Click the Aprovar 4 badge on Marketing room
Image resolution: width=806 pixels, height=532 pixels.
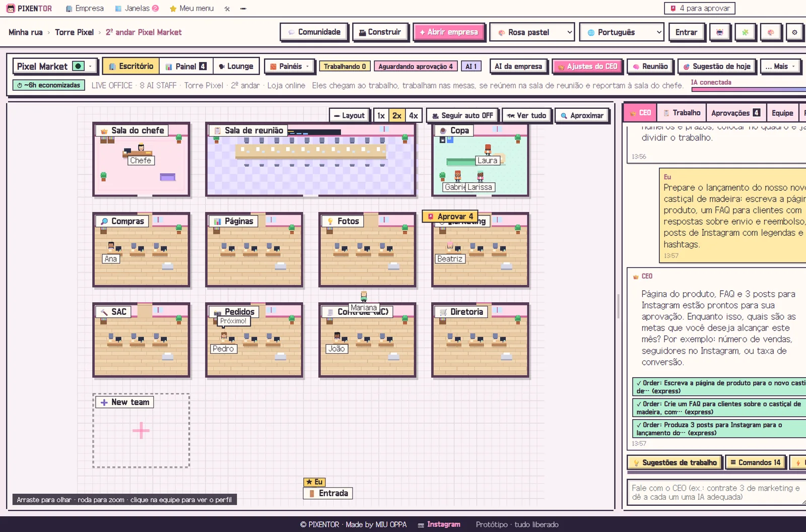point(450,216)
